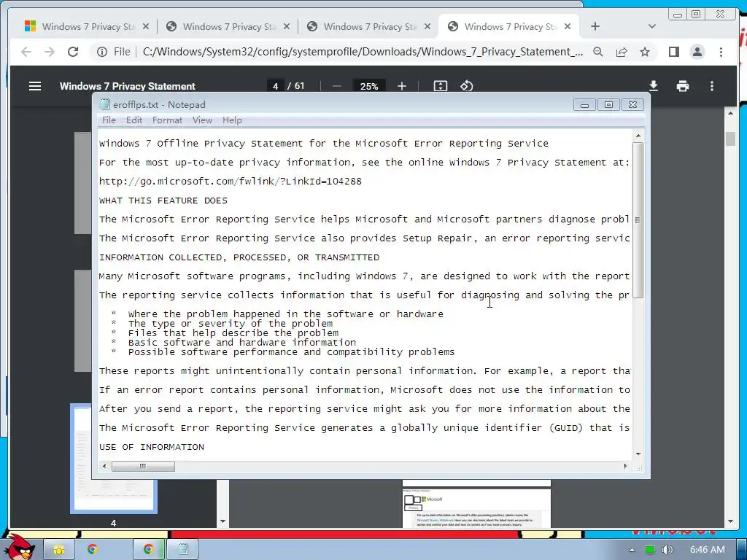747x560 pixels.
Task: Switch to the second Windows 7 Privacy tab
Action: tap(228, 27)
